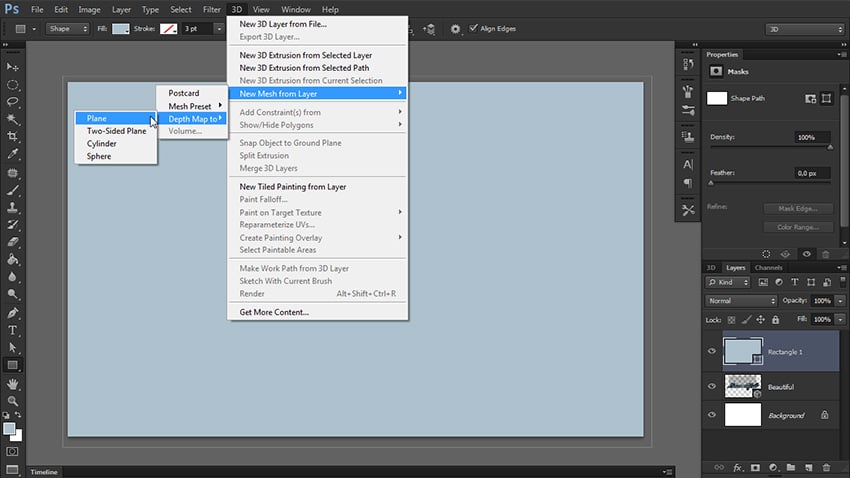Open the Shape tool mode dropdown
The width and height of the screenshot is (850, 478).
(62, 29)
